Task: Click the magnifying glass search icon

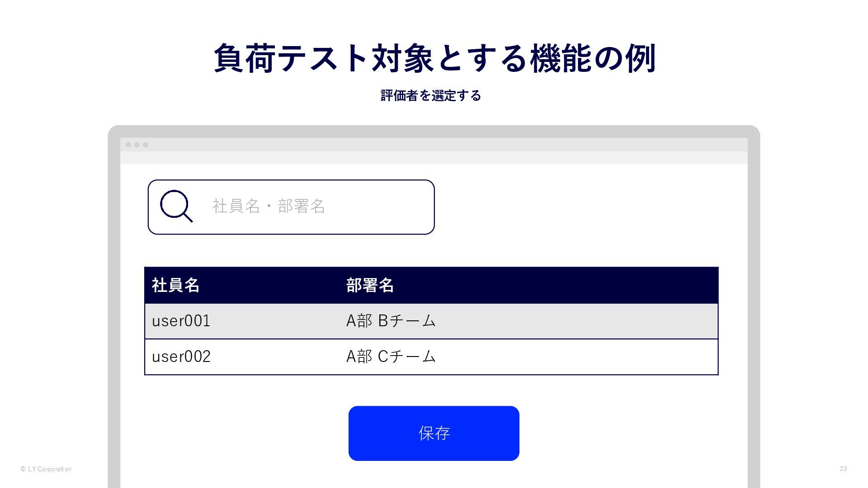Action: coord(176,206)
